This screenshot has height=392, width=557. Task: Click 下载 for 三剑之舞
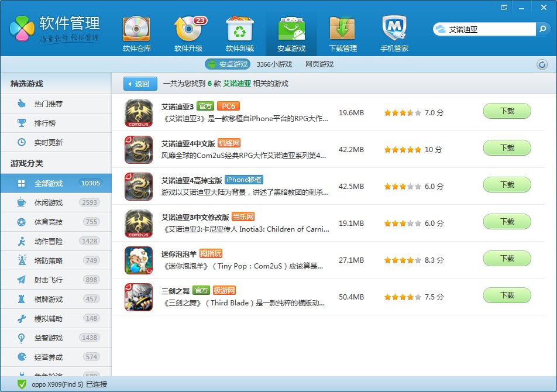(x=507, y=296)
